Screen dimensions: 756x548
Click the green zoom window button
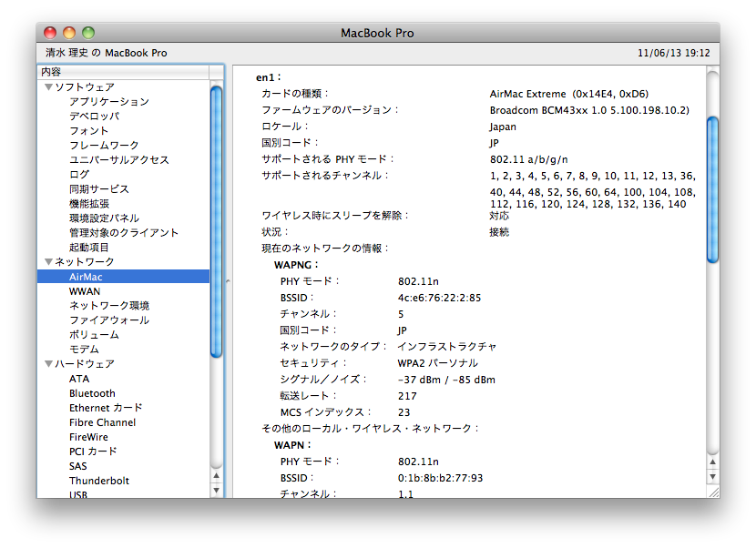pos(88,33)
